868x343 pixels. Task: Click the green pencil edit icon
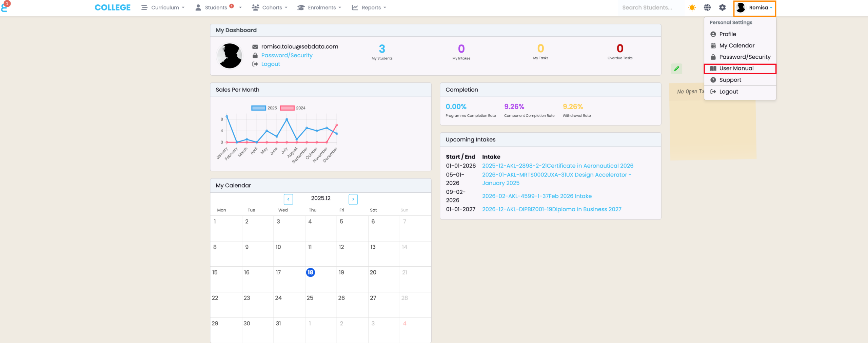click(x=676, y=69)
